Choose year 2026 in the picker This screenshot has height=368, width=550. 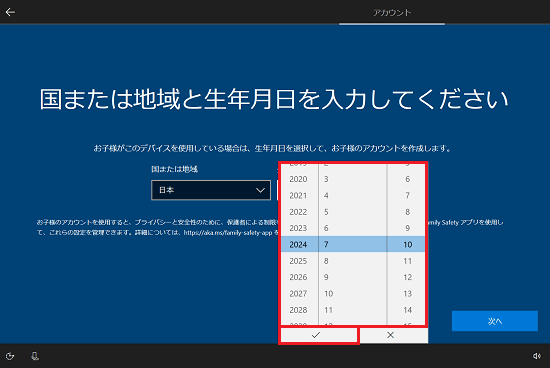tap(299, 277)
